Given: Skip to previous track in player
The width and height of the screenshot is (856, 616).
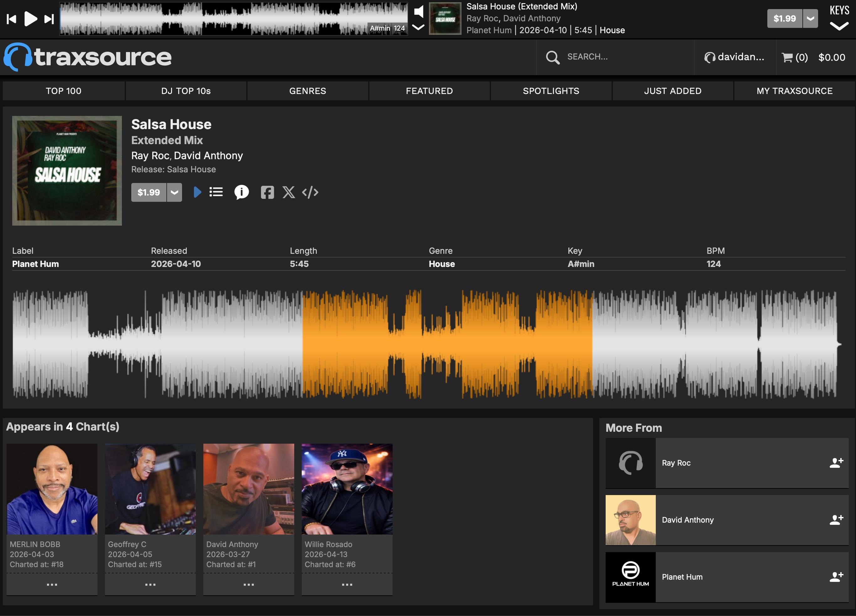Looking at the screenshot, I should pyautogui.click(x=11, y=19).
